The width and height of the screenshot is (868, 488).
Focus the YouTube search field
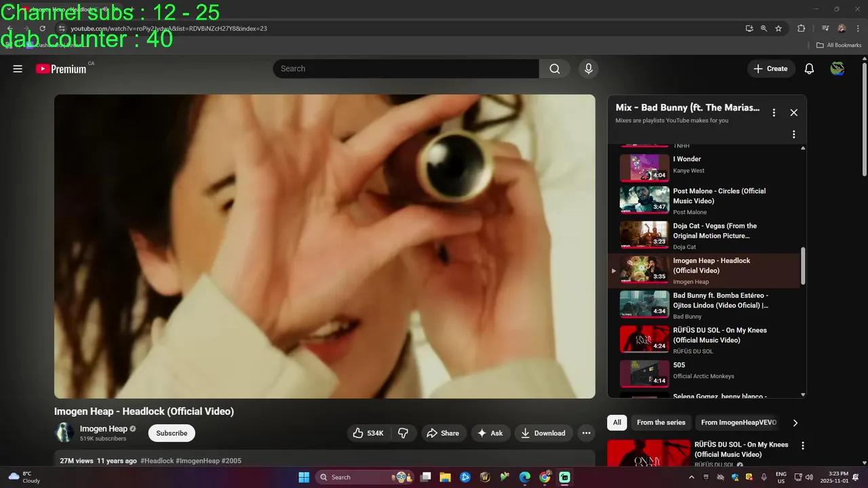pos(406,68)
